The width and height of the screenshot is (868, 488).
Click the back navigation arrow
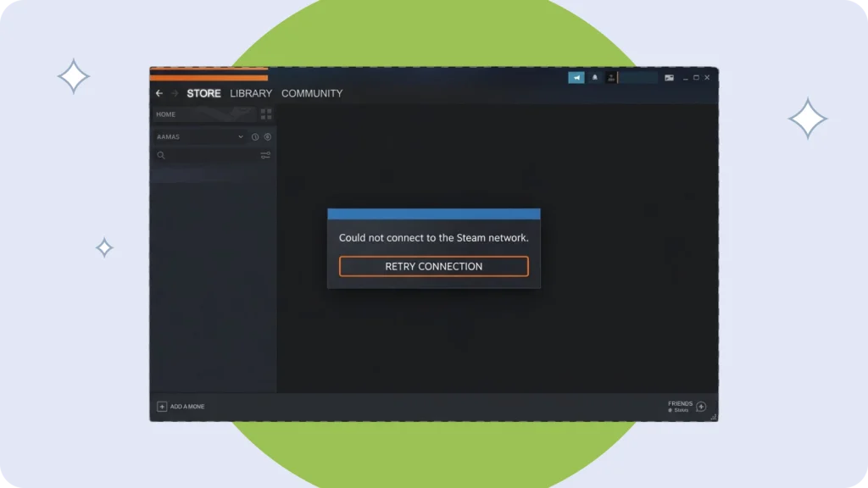tap(159, 93)
